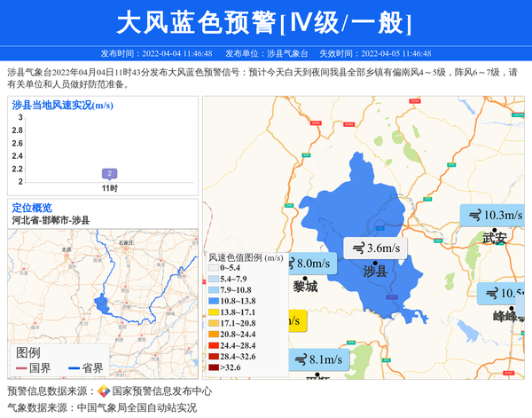Click the 8.1m/s wind marker at map bottom
Screen dimensions: 532x418
(x=318, y=359)
